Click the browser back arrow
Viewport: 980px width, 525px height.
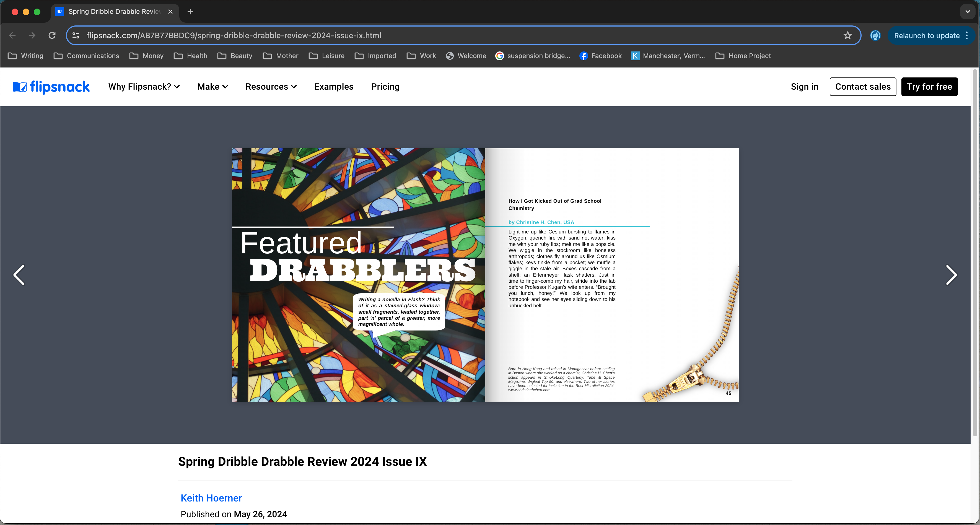point(12,35)
